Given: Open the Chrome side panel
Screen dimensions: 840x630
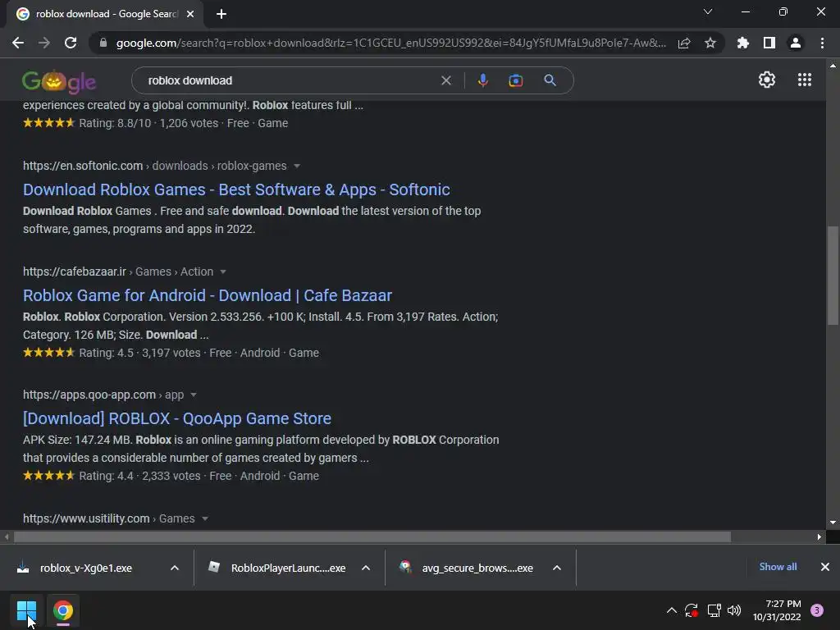Looking at the screenshot, I should 769,43.
